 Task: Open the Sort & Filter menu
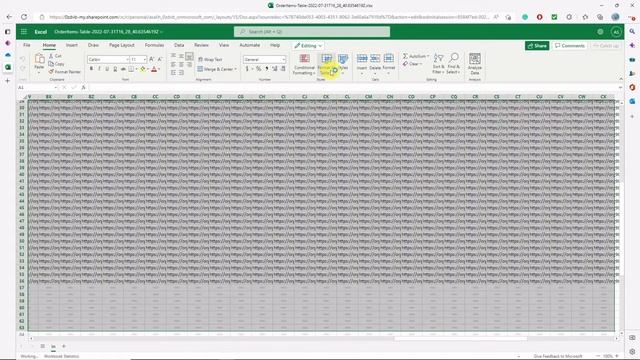pyautogui.click(x=438, y=63)
